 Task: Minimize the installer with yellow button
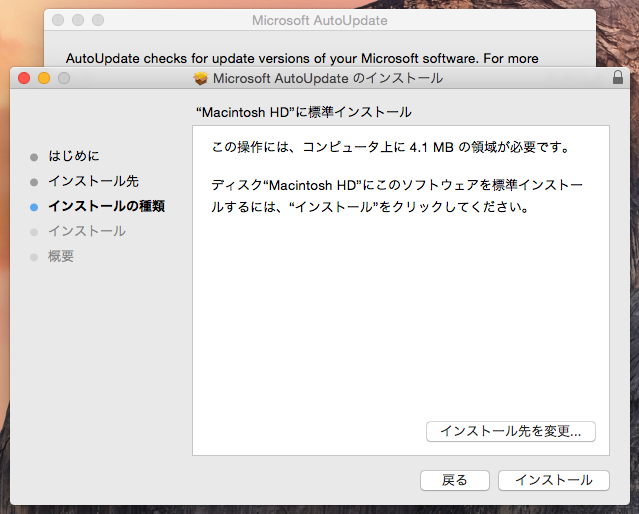44,78
